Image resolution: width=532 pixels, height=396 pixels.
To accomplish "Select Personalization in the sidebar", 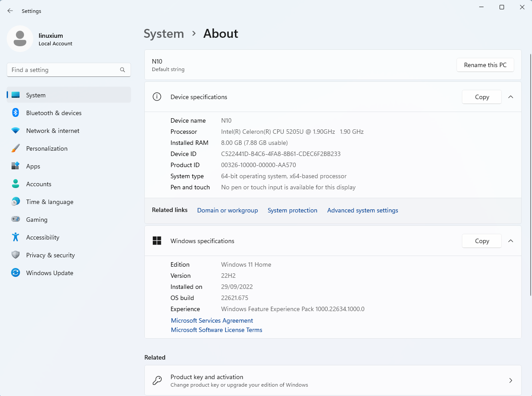I will pyautogui.click(x=69, y=148).
